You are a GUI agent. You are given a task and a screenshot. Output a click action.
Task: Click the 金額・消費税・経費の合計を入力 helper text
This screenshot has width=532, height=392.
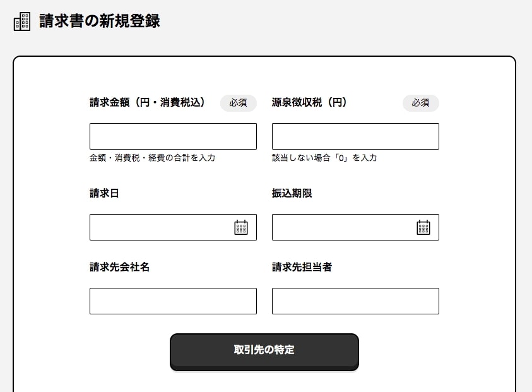pos(153,158)
